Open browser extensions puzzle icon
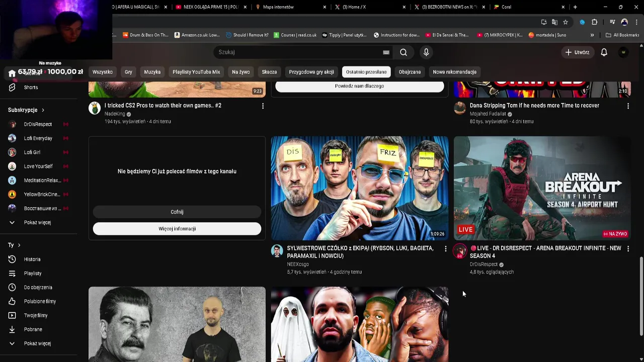The height and width of the screenshot is (362, 644). click(x=595, y=22)
